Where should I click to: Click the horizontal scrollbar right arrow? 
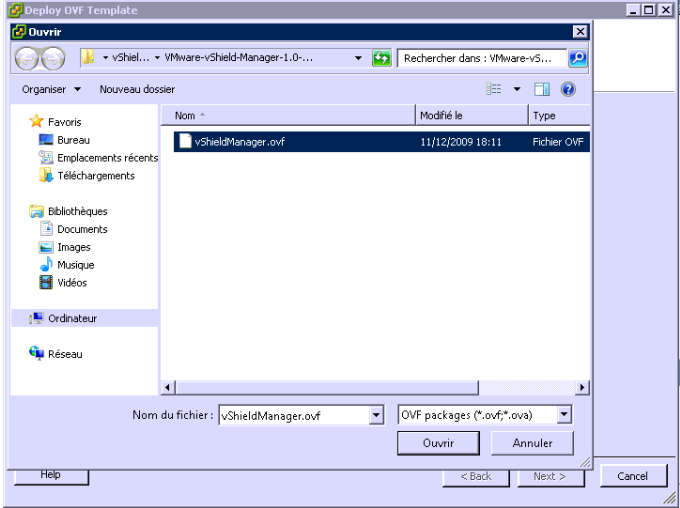(x=582, y=387)
